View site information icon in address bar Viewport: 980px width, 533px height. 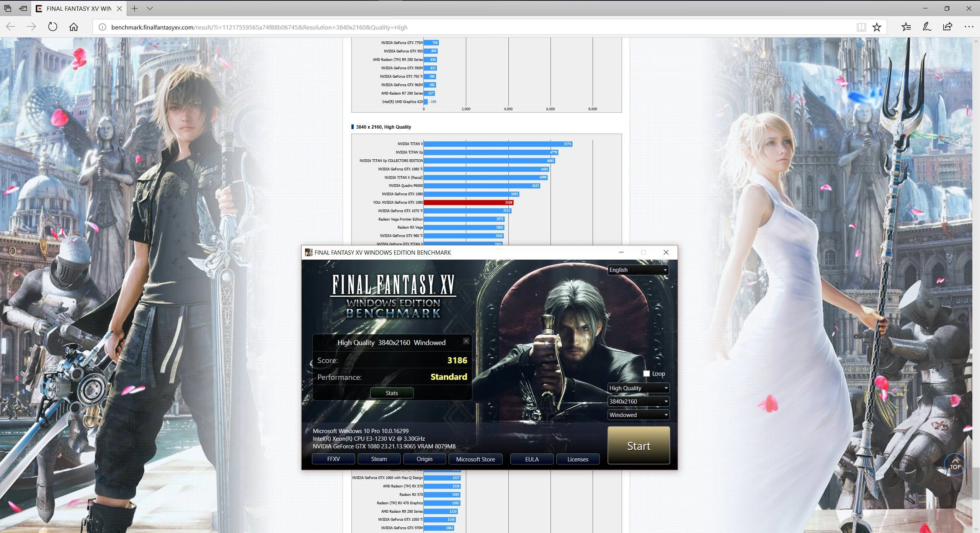102,27
